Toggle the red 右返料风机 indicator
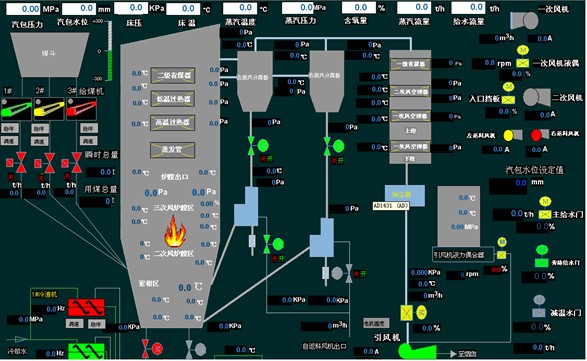The width and height of the screenshot is (587, 361). (536, 135)
